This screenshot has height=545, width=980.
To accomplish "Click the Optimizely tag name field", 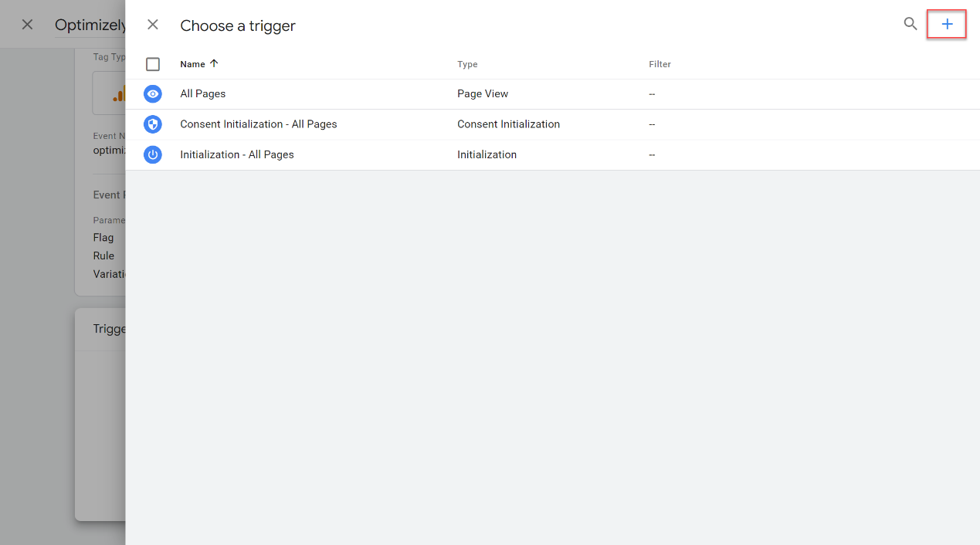I will click(90, 25).
